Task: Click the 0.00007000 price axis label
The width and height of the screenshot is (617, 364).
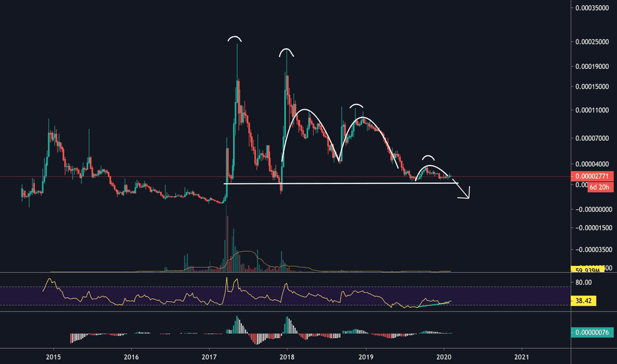Action: pos(592,138)
